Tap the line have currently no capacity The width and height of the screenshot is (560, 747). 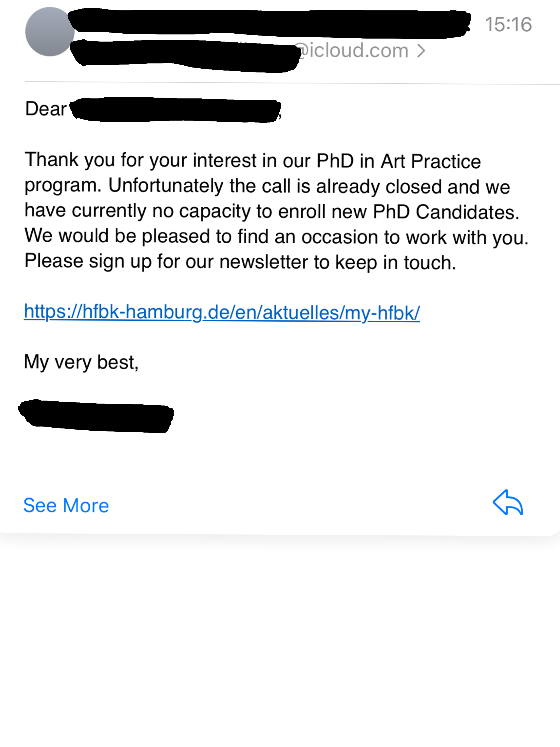pos(272,211)
